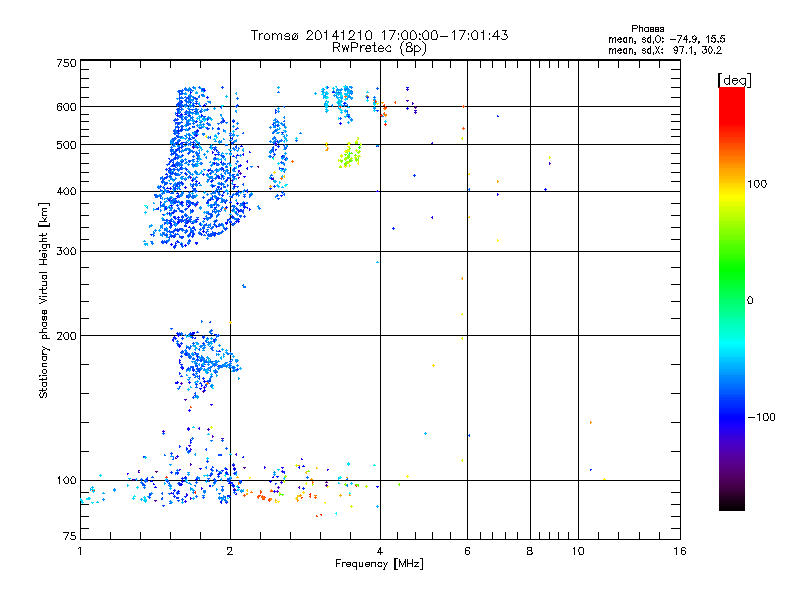Click the y-axis '750' tick label
The width and height of the screenshot is (800, 600).
pos(66,63)
